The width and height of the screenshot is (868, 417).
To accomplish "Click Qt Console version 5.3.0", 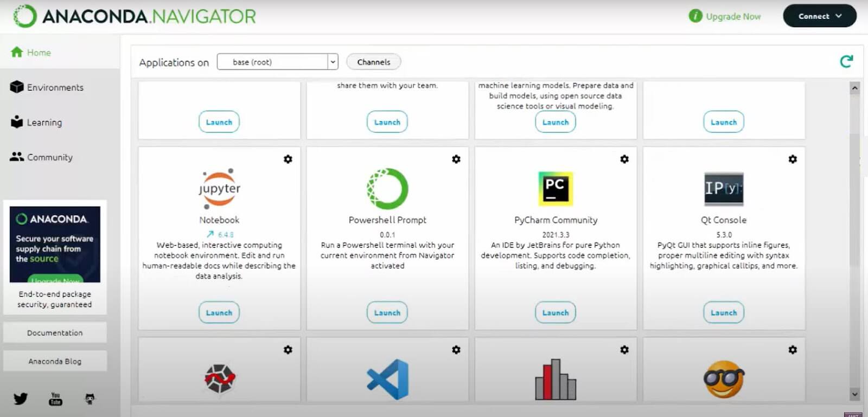I will point(724,235).
